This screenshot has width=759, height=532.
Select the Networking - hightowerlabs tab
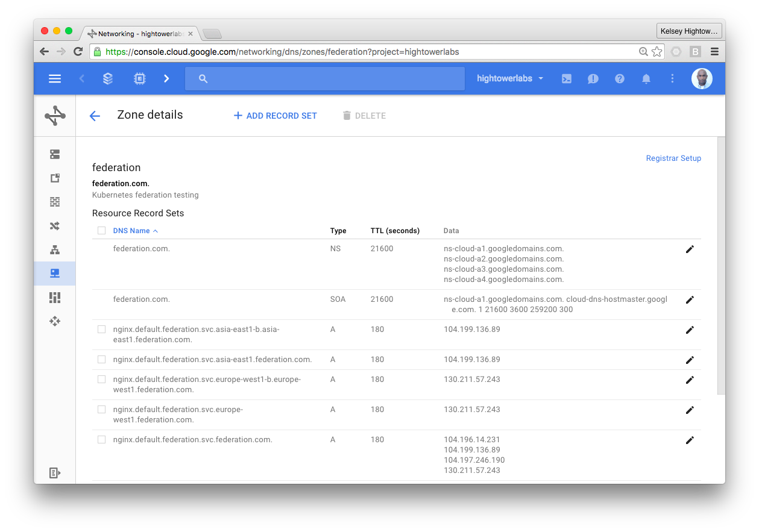tap(140, 34)
